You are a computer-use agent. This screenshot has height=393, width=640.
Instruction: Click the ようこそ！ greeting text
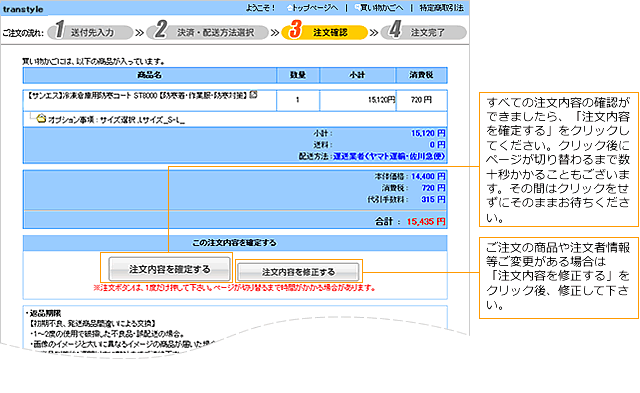[x=260, y=8]
